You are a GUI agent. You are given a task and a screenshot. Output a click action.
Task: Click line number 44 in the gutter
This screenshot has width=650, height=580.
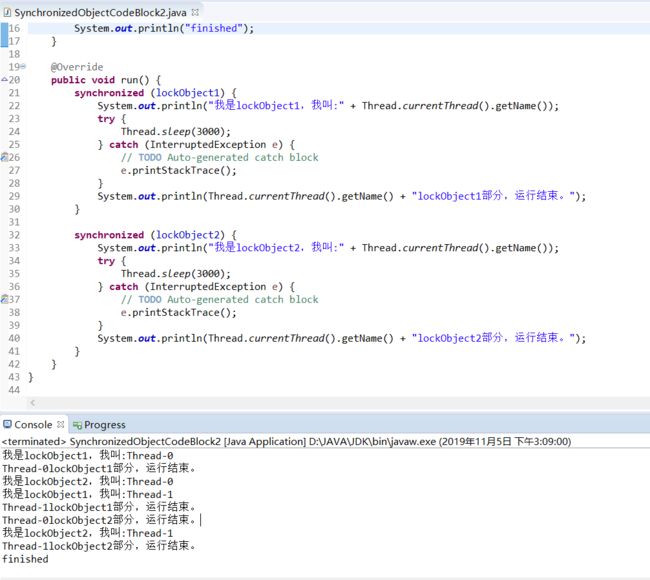point(14,390)
